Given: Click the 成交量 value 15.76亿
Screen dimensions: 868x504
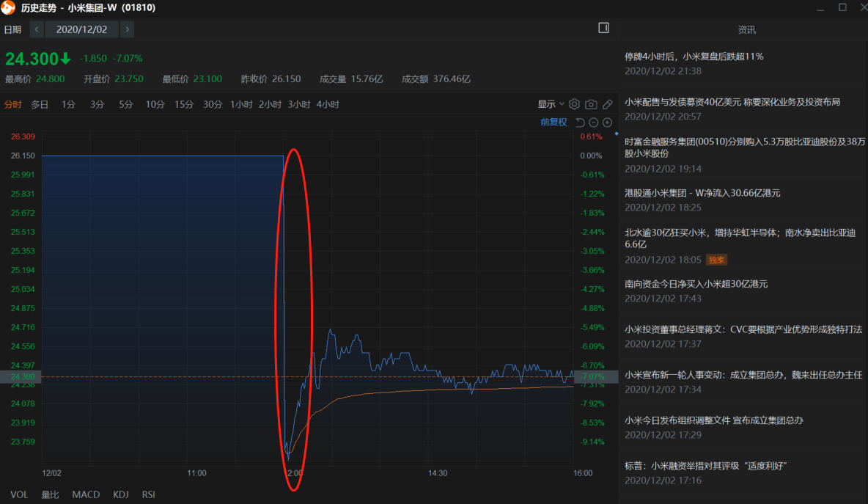Looking at the screenshot, I should click(x=367, y=79).
